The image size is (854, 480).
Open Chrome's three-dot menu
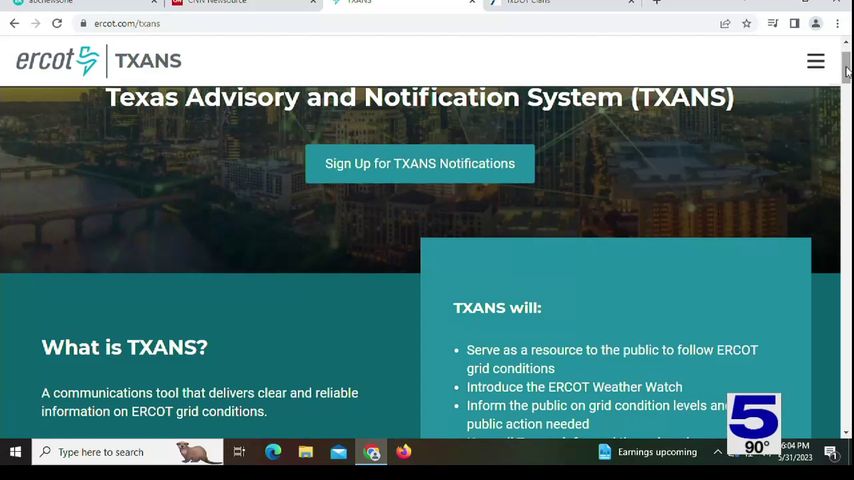pos(838,23)
